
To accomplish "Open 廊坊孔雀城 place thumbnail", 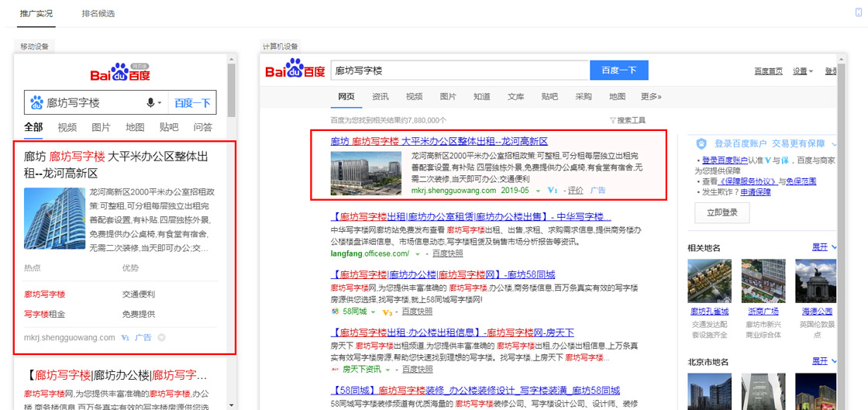I will tap(710, 280).
